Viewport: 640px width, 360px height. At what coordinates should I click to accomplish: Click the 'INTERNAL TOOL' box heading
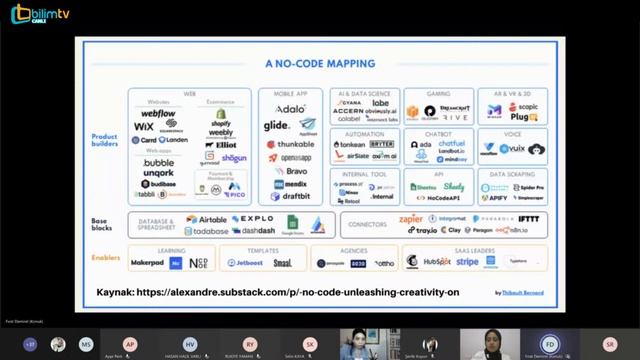tap(364, 174)
